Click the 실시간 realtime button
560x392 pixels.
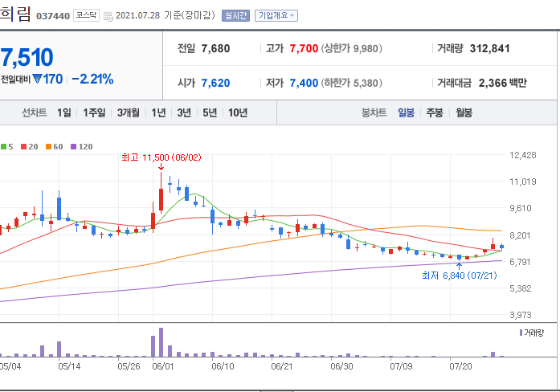click(235, 15)
